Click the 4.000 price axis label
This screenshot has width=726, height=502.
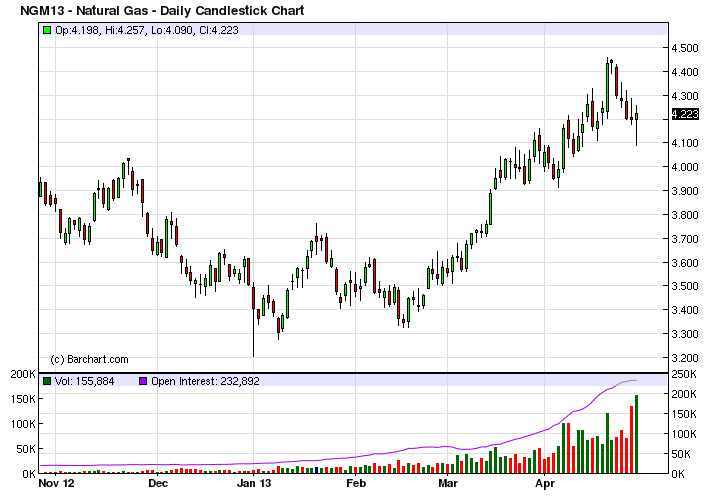tap(685, 167)
